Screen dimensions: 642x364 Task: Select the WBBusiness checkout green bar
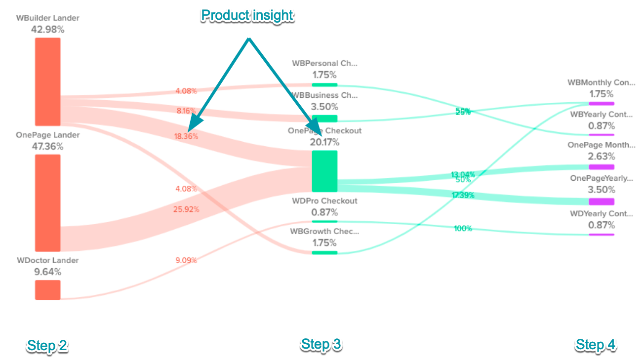tap(324, 119)
